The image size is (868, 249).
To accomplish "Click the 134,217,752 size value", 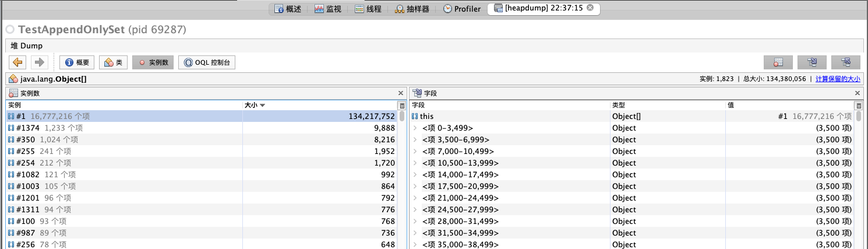I will 372,116.
